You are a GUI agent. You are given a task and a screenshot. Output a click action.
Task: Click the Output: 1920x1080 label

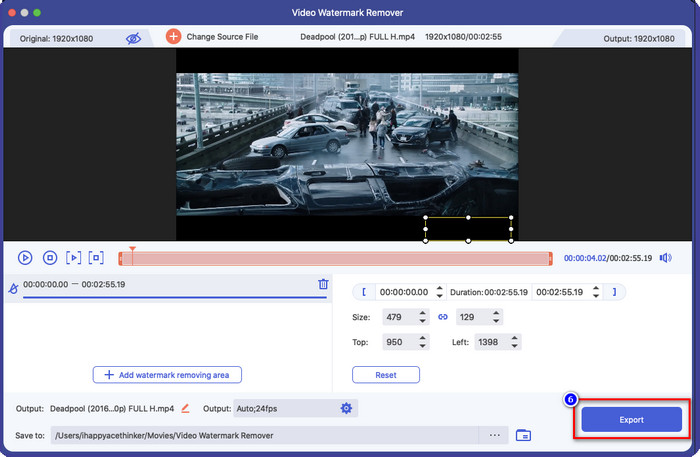click(x=639, y=38)
